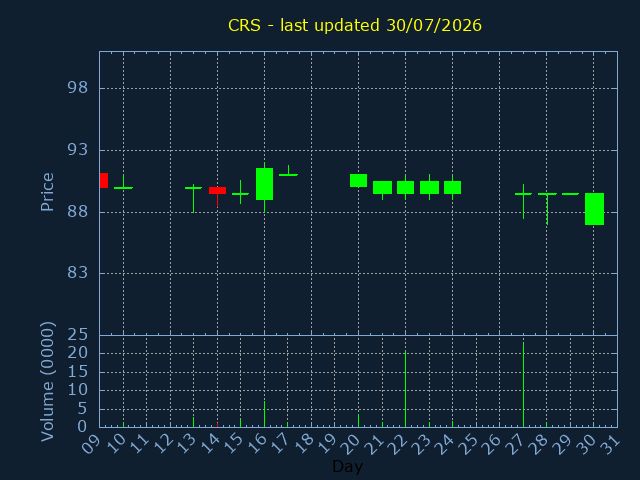Click the 'Volume (0000)' axis label
The width and height of the screenshot is (640, 480).
tap(47, 382)
